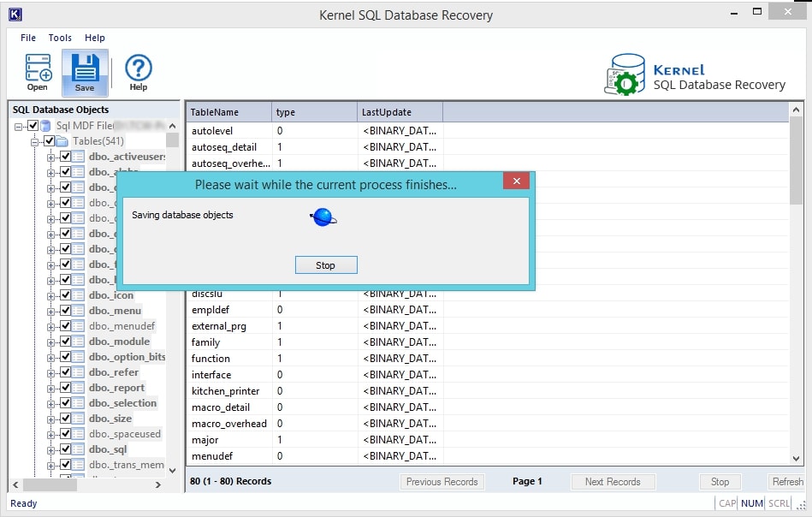Click the Help question mark toolbar icon
The width and height of the screenshot is (812, 517).
pyautogui.click(x=139, y=73)
